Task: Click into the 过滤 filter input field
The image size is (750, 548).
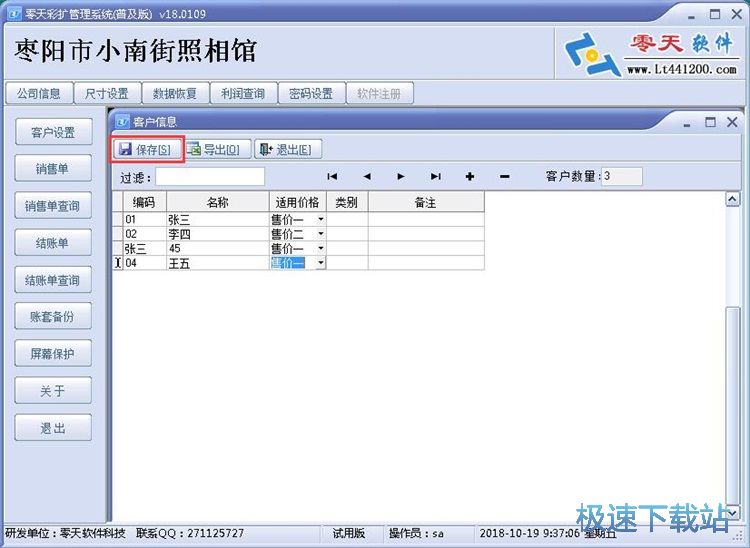Action: pyautogui.click(x=210, y=176)
